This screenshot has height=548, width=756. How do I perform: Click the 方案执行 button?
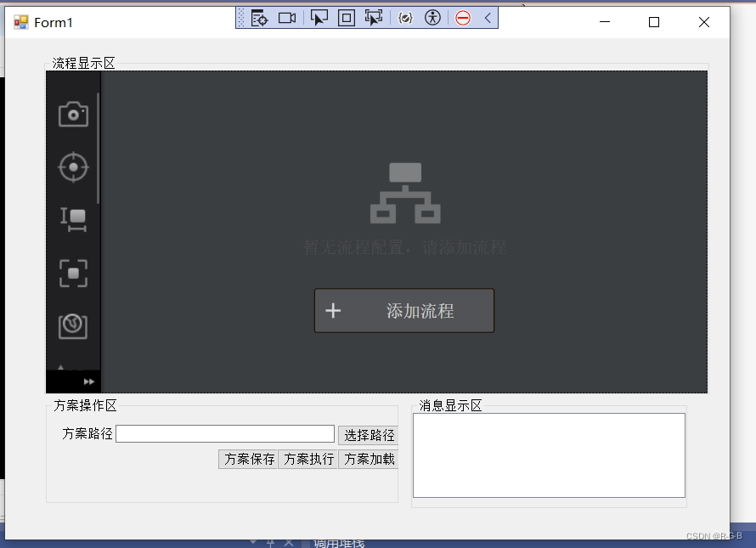308,459
